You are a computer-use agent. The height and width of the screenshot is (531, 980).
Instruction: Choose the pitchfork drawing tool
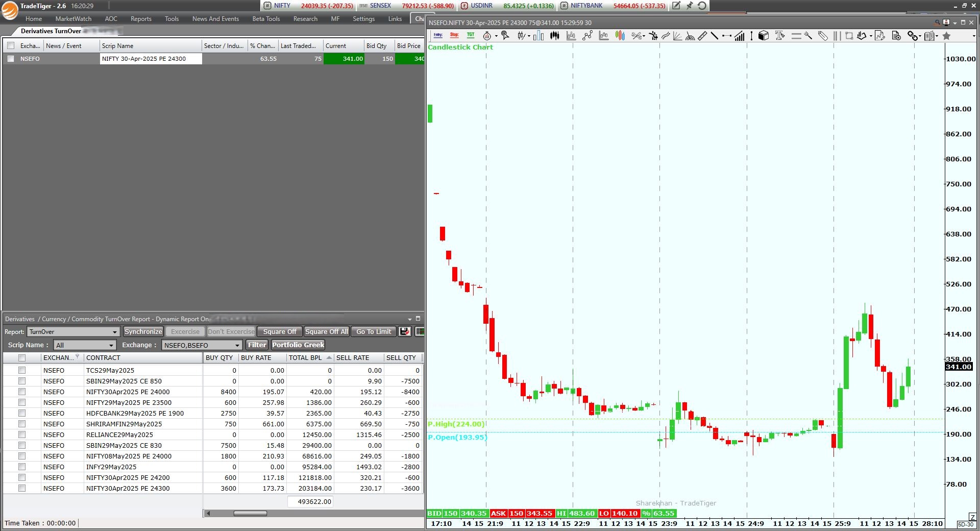[x=808, y=36]
